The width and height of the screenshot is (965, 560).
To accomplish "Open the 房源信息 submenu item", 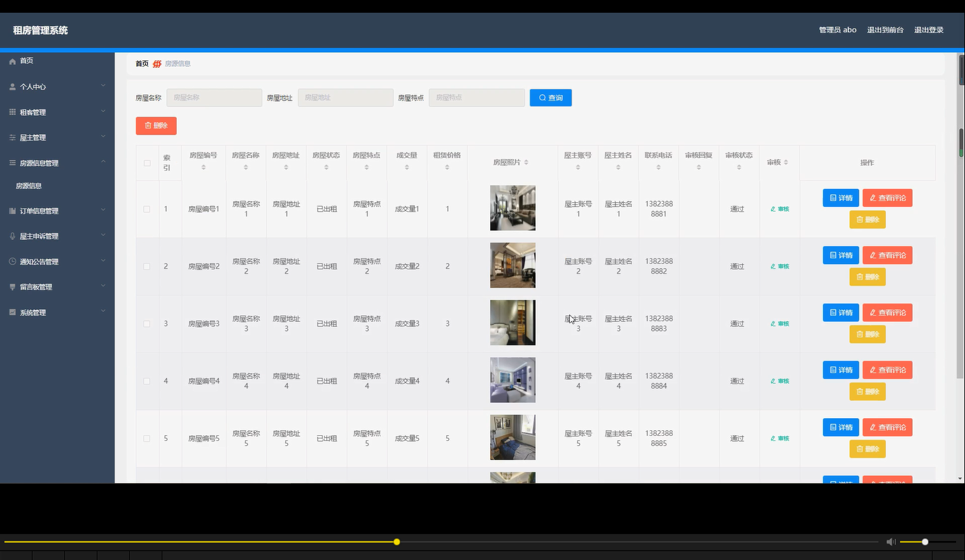I will 29,186.
